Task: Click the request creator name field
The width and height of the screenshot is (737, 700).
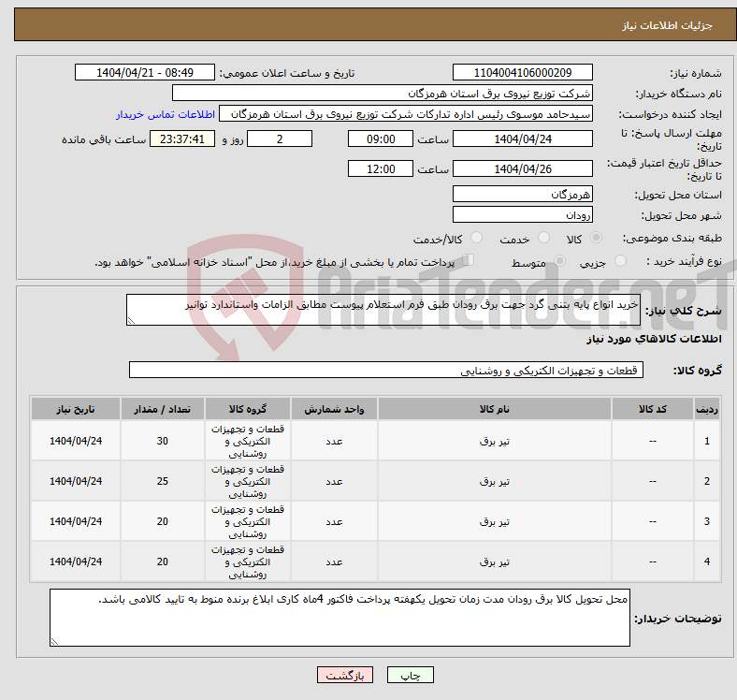Action: click(406, 114)
